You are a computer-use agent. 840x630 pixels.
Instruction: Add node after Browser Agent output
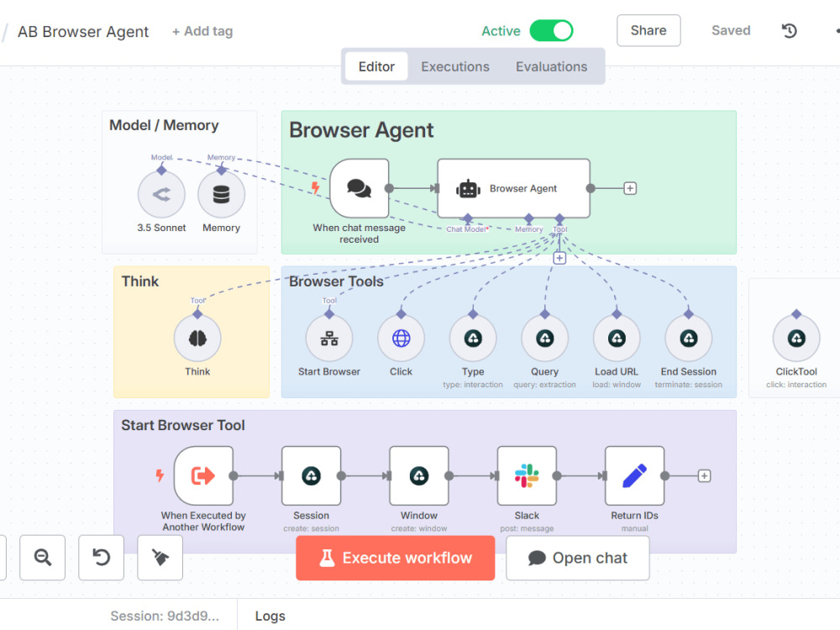630,188
